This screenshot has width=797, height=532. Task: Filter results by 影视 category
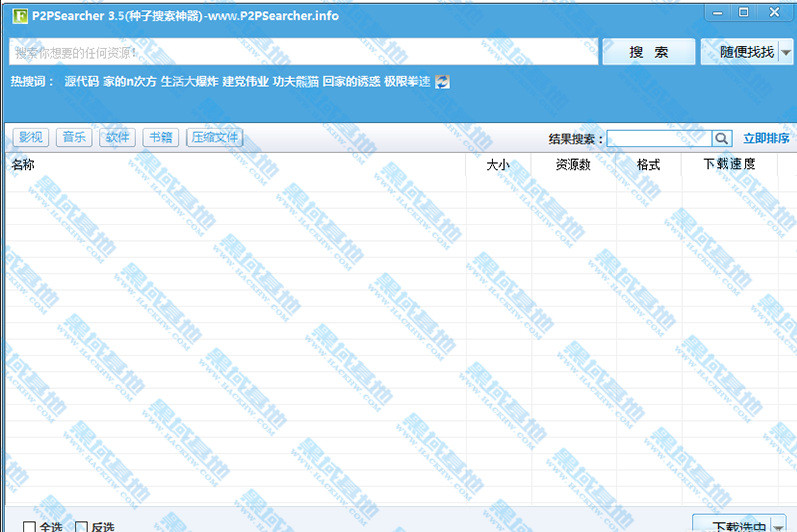(30, 137)
